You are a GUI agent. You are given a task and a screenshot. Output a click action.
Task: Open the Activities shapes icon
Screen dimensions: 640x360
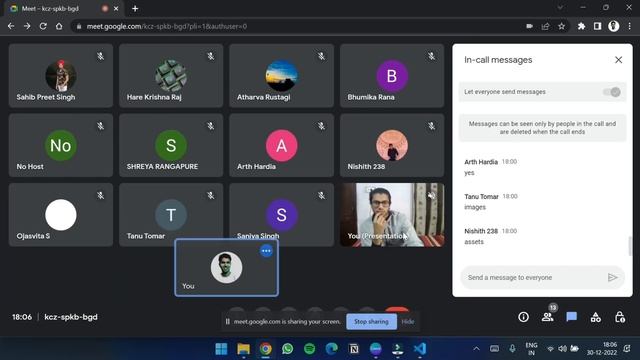pyautogui.click(x=596, y=317)
